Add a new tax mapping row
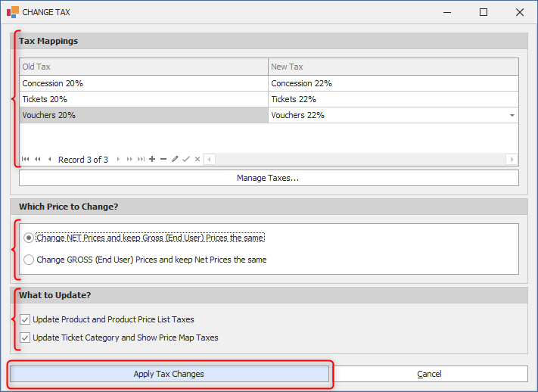The height and width of the screenshot is (392, 538). point(152,159)
